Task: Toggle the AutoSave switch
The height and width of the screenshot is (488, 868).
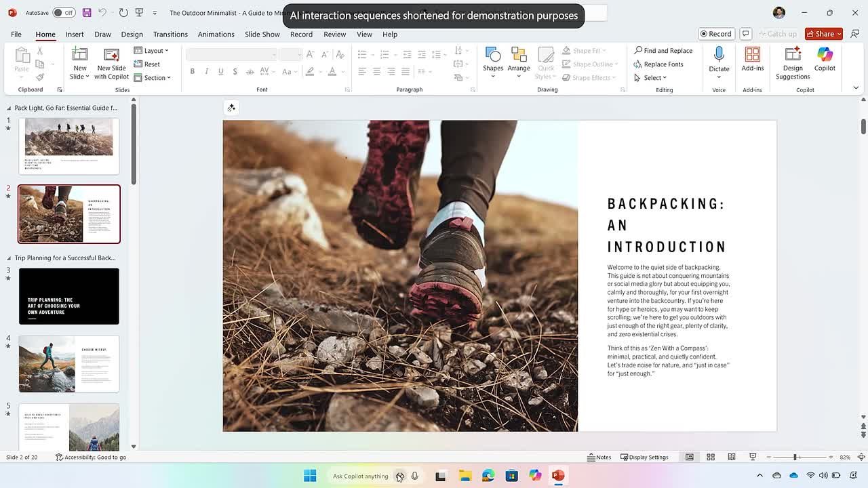Action: (x=64, y=13)
